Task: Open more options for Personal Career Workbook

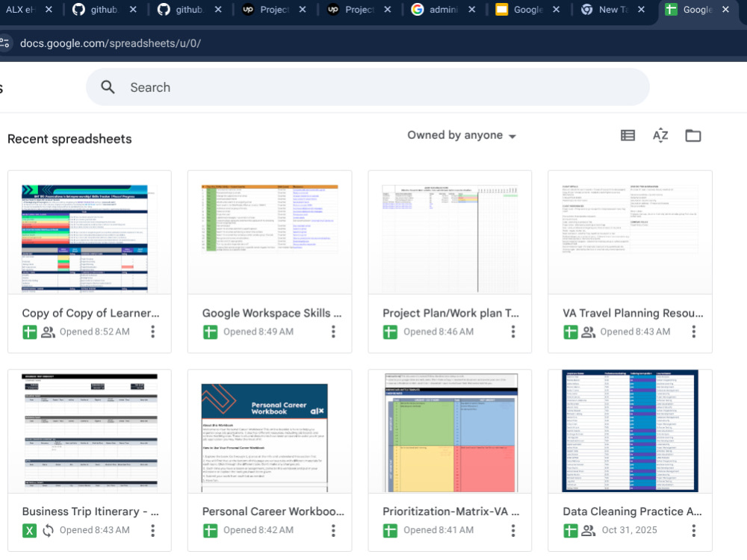Action: [333, 530]
